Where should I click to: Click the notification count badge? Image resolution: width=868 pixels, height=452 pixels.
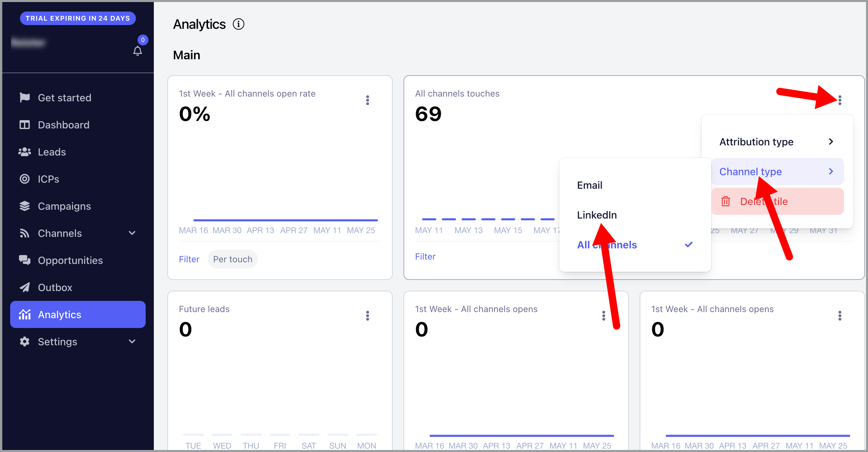pyautogui.click(x=143, y=40)
